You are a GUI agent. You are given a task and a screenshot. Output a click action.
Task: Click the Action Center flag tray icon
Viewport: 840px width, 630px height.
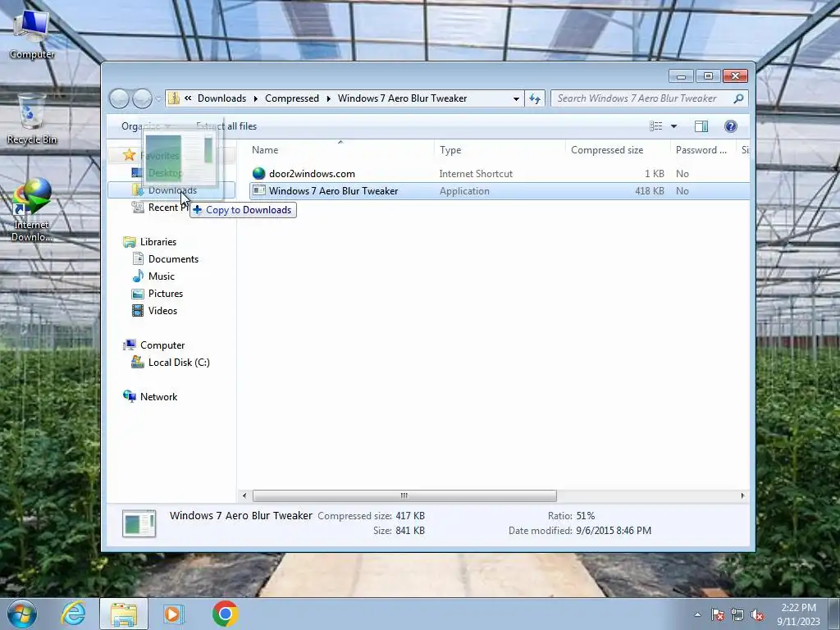coord(718,615)
